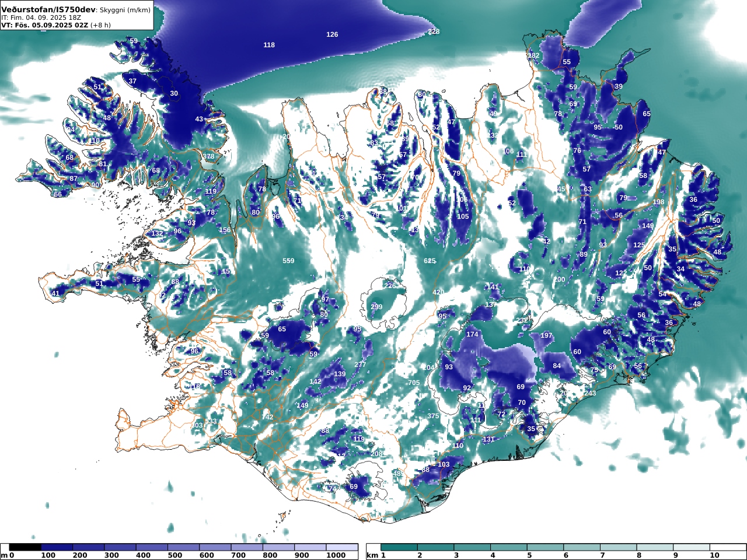
Task: Click the visibility value 139 on the map
Action: pos(340,374)
